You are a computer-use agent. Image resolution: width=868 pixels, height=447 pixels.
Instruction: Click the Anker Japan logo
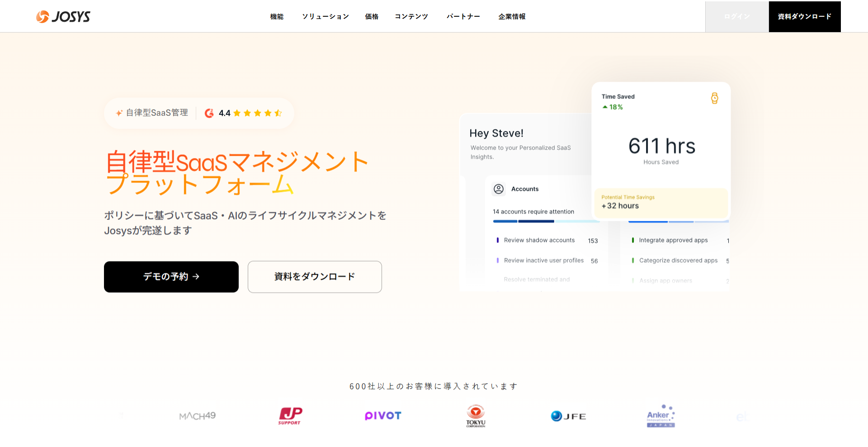661,416
